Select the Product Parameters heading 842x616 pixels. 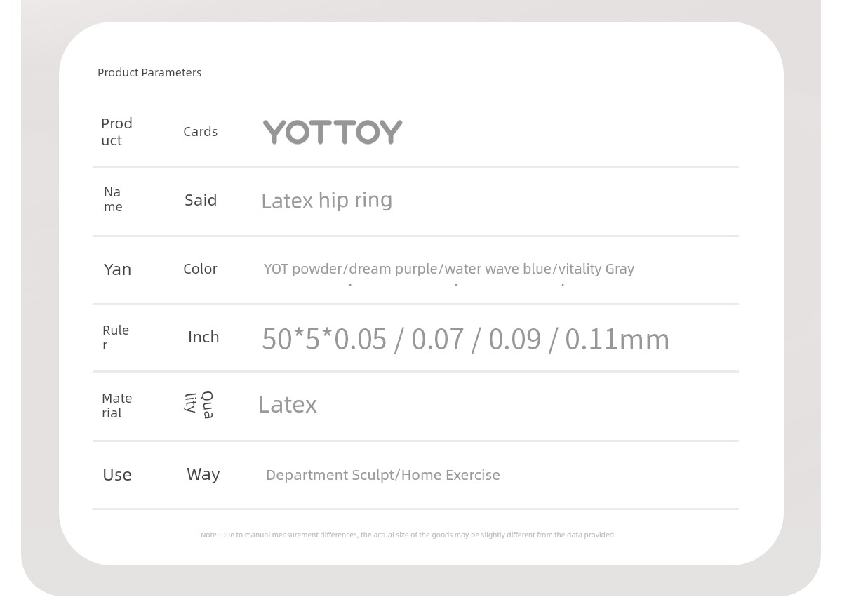(149, 72)
